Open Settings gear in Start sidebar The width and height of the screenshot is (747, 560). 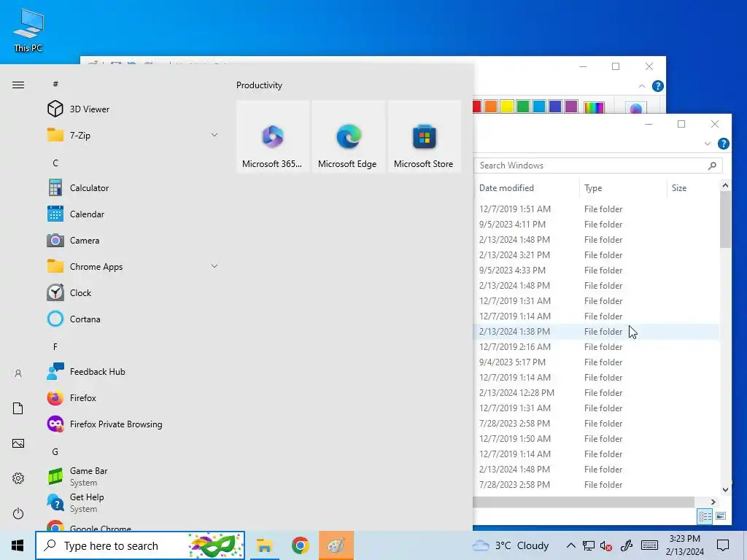[x=18, y=478]
